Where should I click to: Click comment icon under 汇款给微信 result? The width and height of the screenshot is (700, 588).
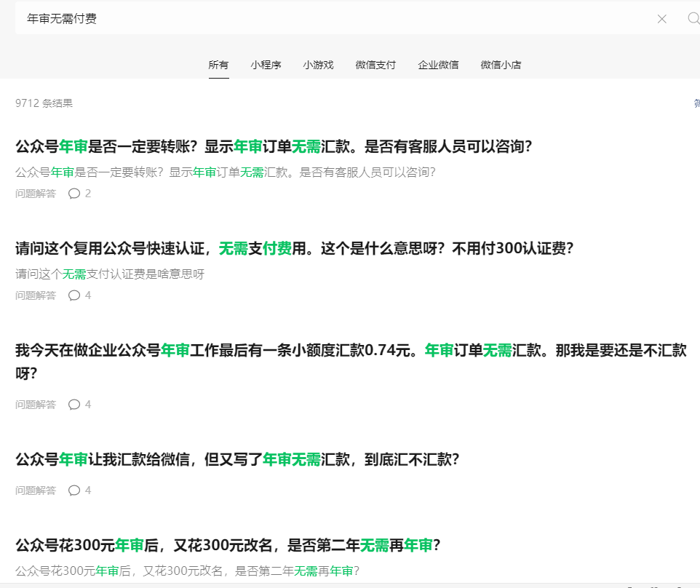[74, 490]
